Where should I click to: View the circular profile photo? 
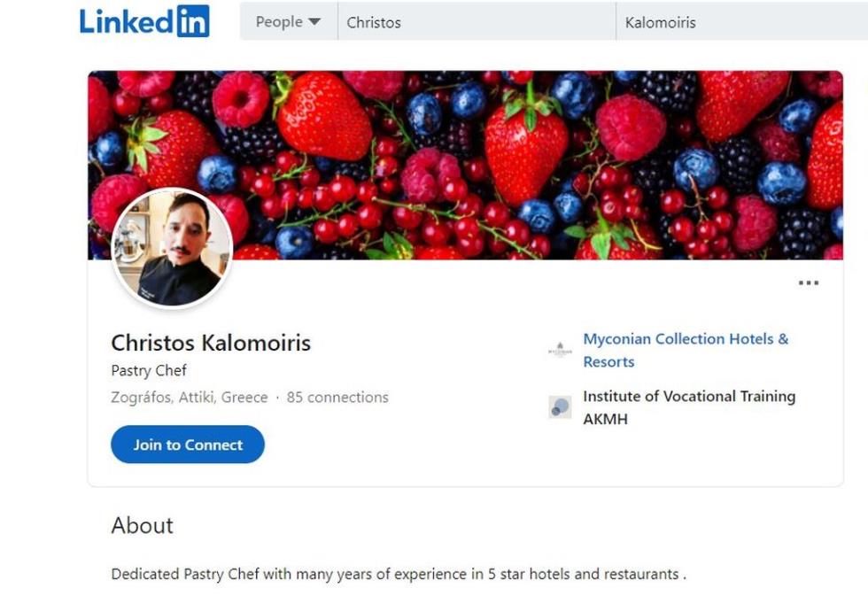click(172, 249)
